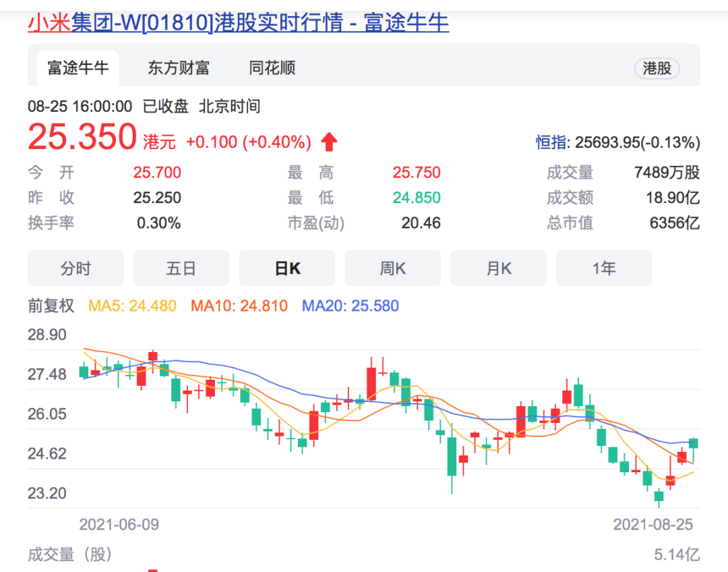Click the red up-arrow price change icon

[x=329, y=142]
